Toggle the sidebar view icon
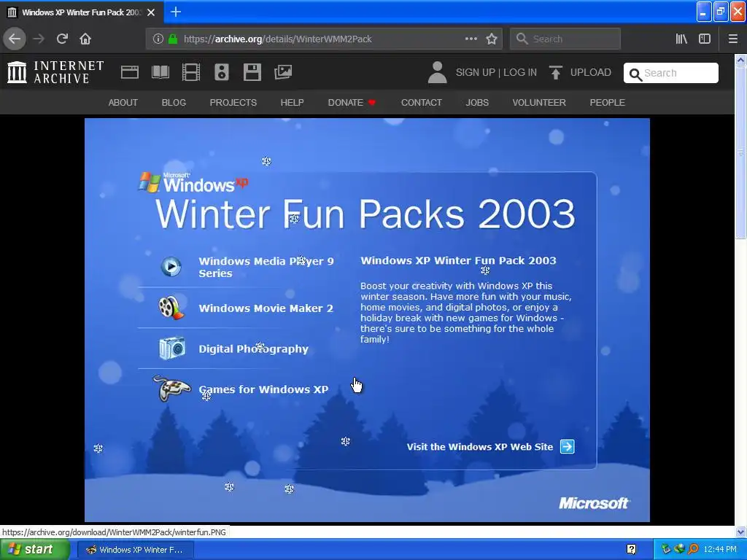The width and height of the screenshot is (747, 560). click(x=705, y=39)
